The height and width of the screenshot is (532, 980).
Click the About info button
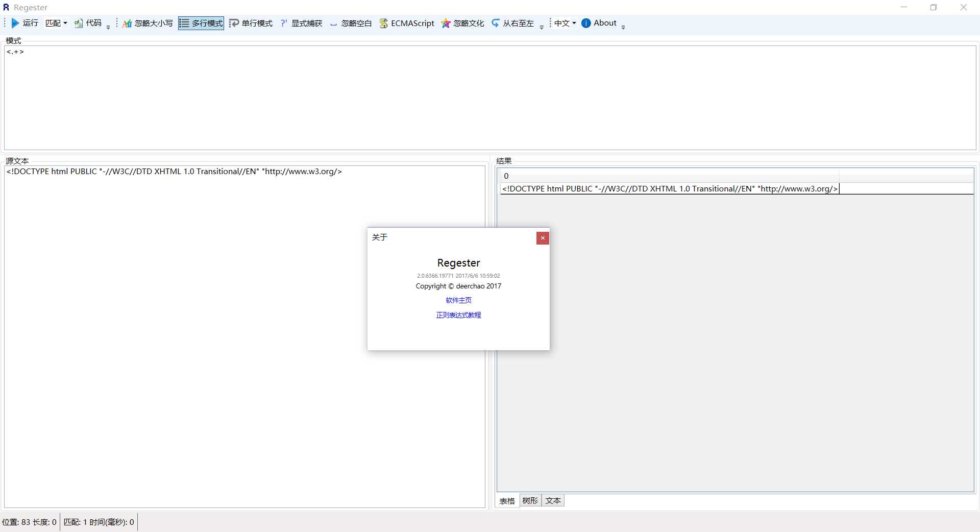click(x=599, y=23)
